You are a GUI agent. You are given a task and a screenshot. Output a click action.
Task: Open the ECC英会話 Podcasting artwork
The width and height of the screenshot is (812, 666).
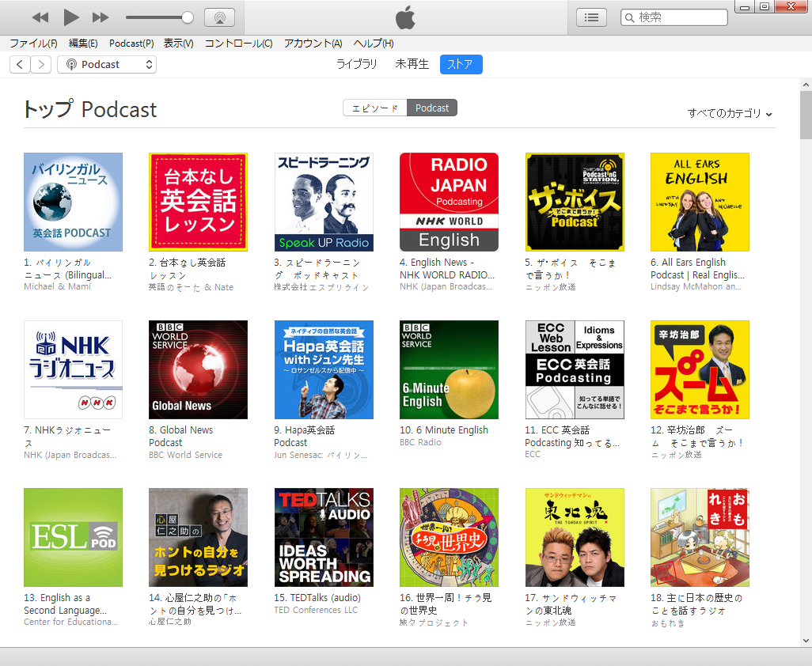coord(575,369)
